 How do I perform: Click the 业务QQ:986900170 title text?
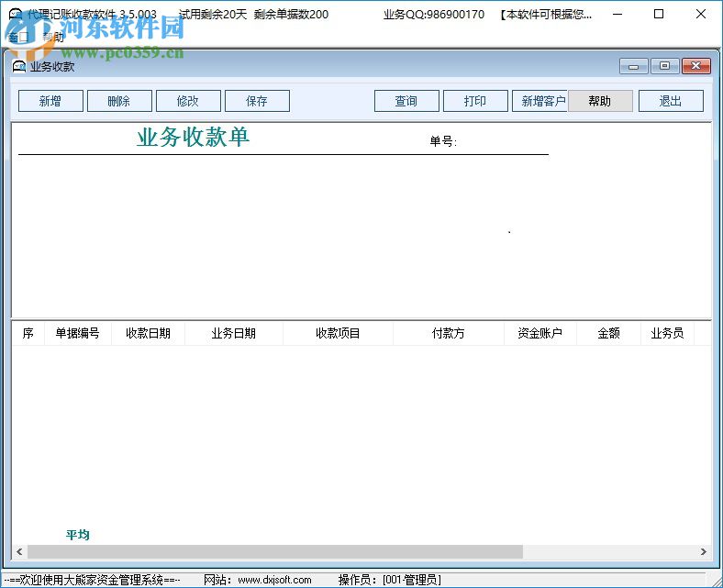click(x=434, y=15)
